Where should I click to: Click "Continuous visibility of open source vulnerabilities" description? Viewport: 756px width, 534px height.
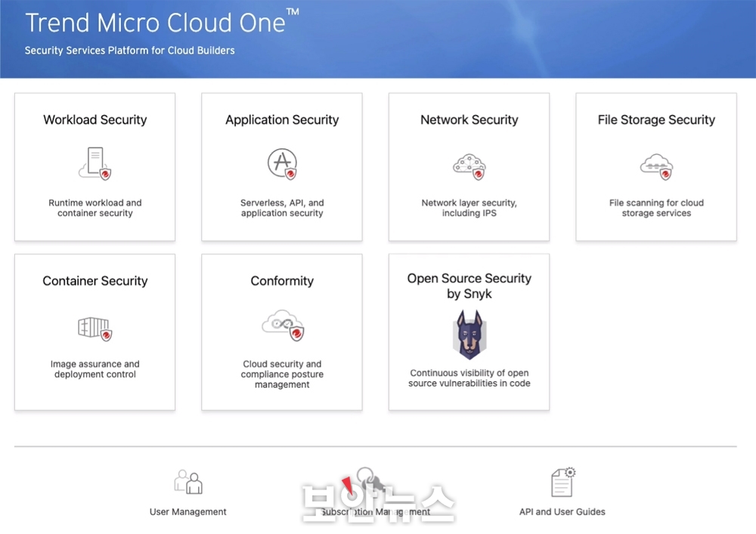click(469, 378)
